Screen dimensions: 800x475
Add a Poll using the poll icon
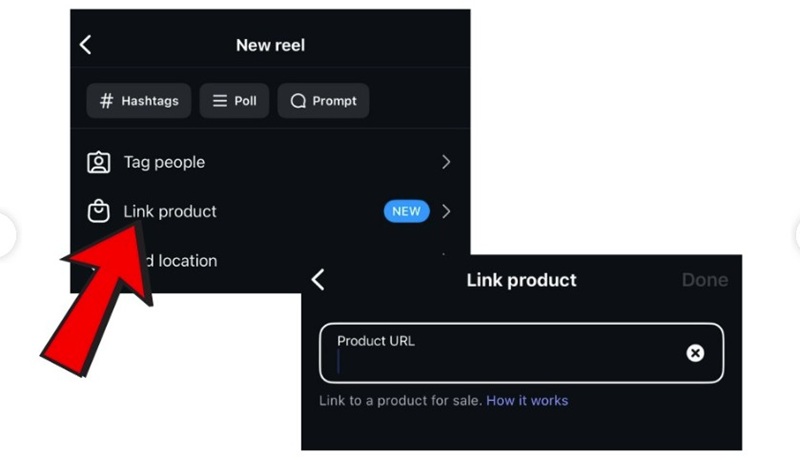click(x=220, y=101)
